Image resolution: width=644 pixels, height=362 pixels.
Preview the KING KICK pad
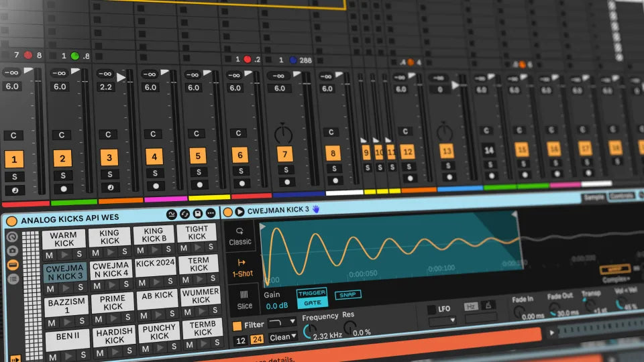(110, 252)
